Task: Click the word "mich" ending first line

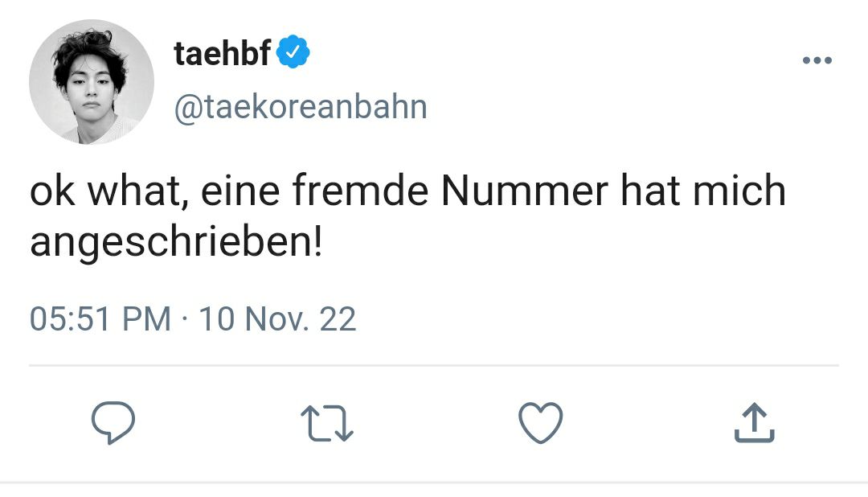Action: coord(739,190)
